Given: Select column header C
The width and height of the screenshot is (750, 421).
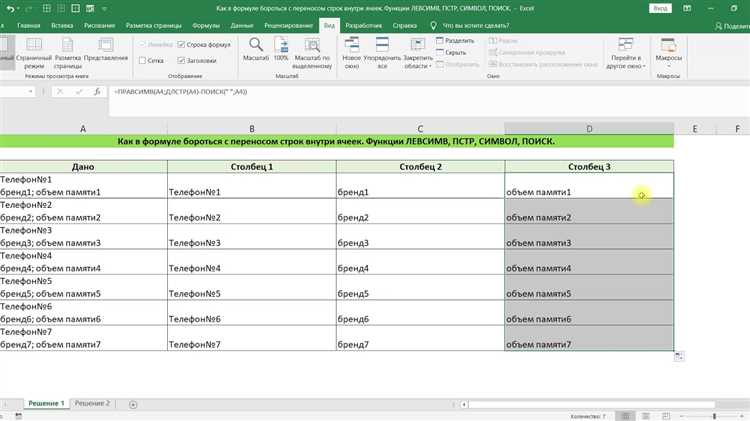Looking at the screenshot, I should click(420, 128).
